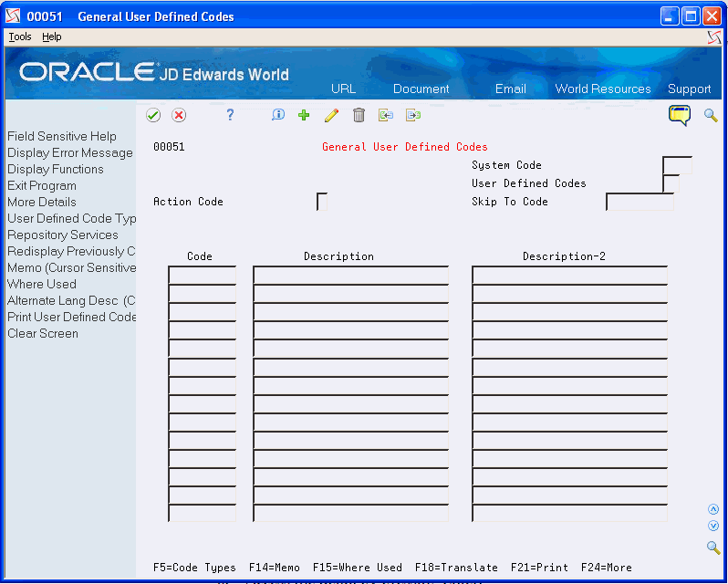Click the 00051 program ID text
The image size is (728, 584).
169,147
